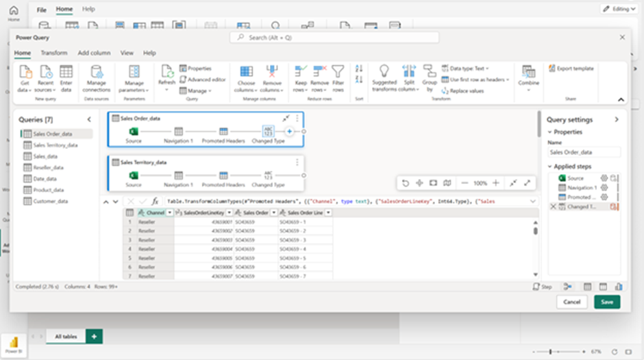Expand the formula bar
Image resolution: width=644 pixels, height=360 pixels.
click(x=533, y=202)
